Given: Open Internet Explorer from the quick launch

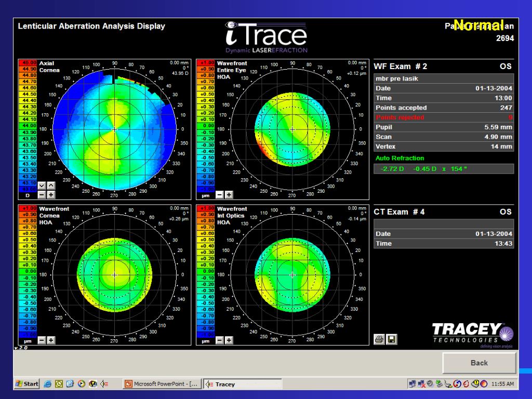Looking at the screenshot, I should pyautogui.click(x=47, y=384).
